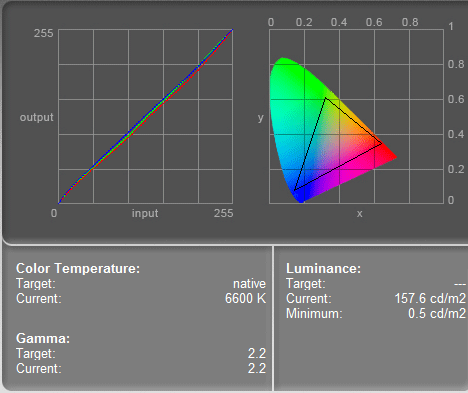Click the 'input' axis label
Image resolution: width=468 pixels, height=393 pixels.
pos(145,213)
